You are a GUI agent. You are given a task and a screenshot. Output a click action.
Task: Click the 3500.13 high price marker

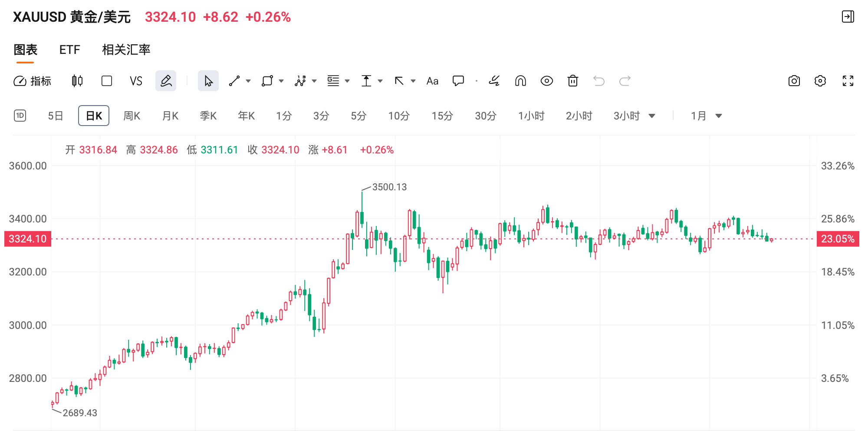pos(389,187)
